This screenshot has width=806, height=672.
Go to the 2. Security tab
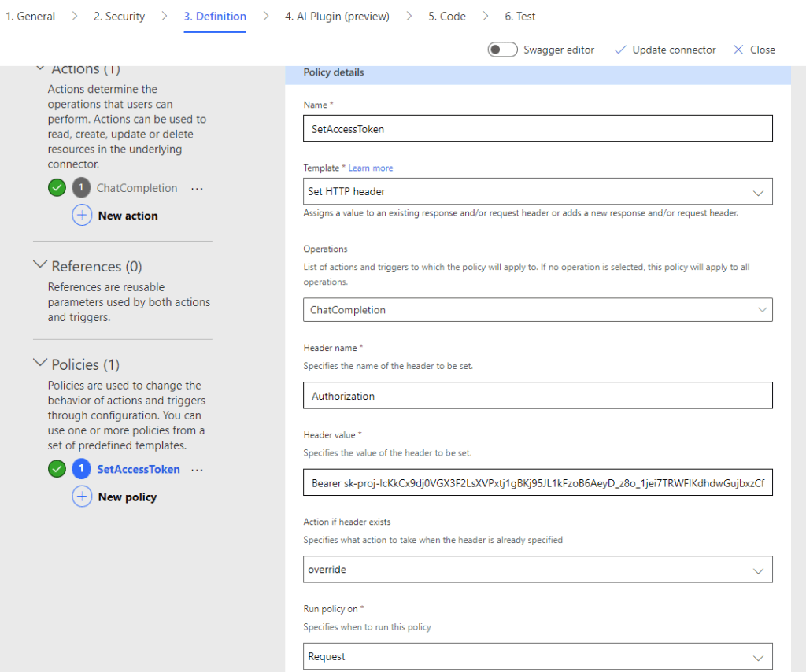click(119, 17)
